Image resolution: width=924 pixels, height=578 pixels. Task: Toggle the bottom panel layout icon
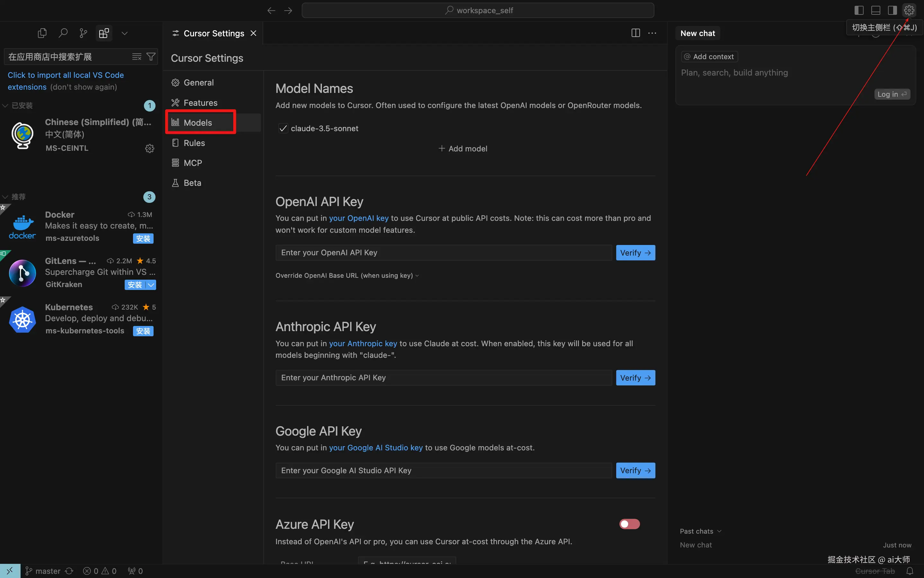tap(875, 10)
